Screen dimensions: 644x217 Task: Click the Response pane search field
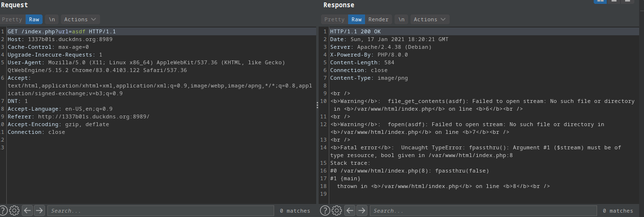coord(483,211)
